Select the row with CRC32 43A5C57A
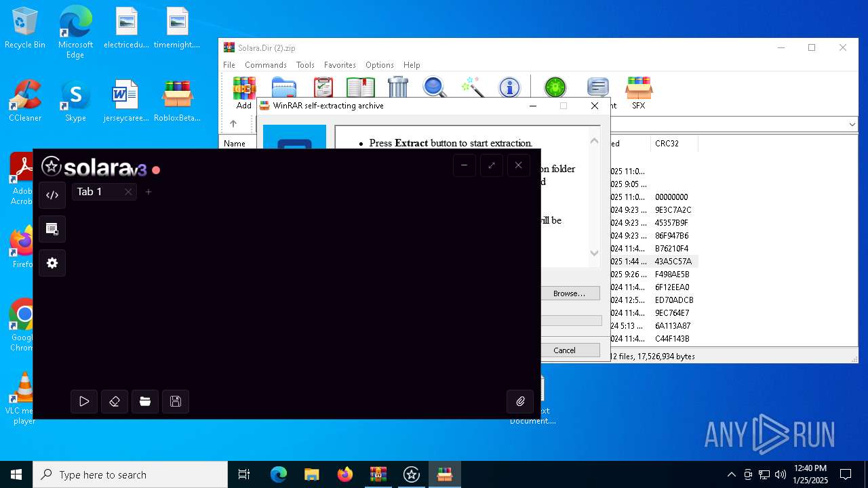868x488 pixels. click(x=654, y=262)
